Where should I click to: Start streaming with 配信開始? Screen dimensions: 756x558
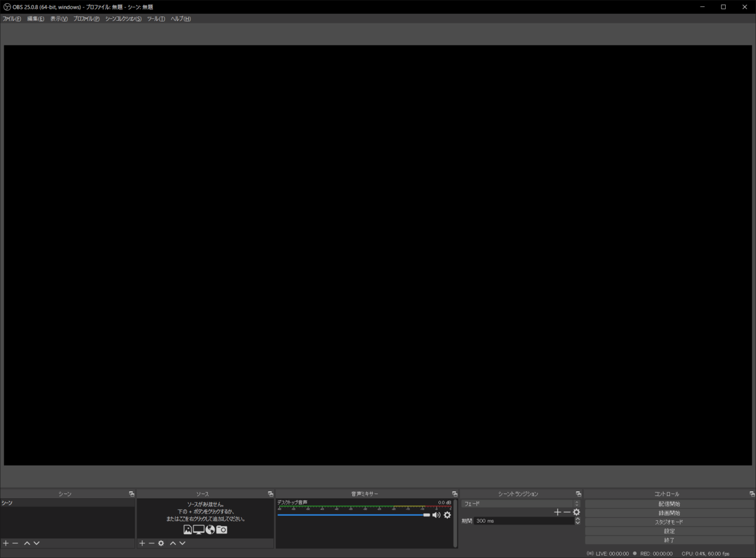(669, 504)
